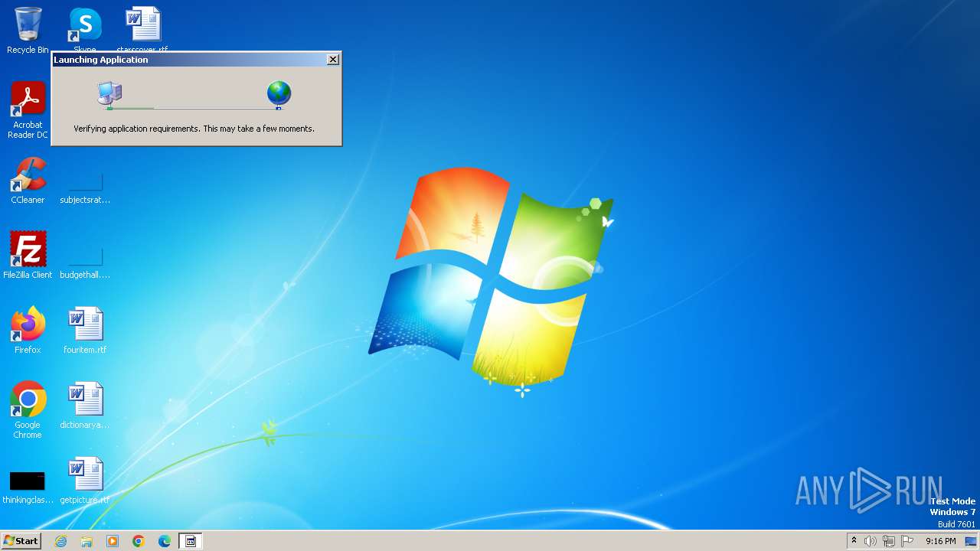The image size is (980, 551).
Task: Open the Action Center flag icon
Action: [x=907, y=541]
